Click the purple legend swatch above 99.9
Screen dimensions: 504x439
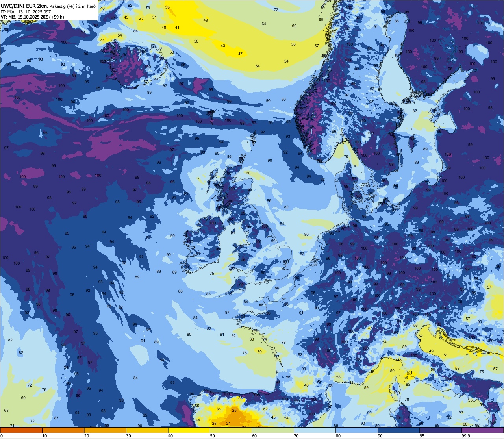tap(482, 430)
